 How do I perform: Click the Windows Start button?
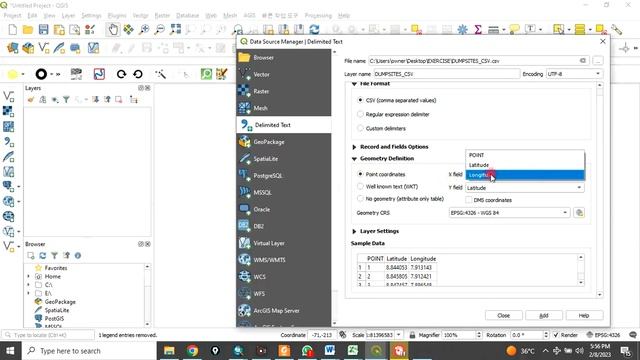(x=10, y=351)
